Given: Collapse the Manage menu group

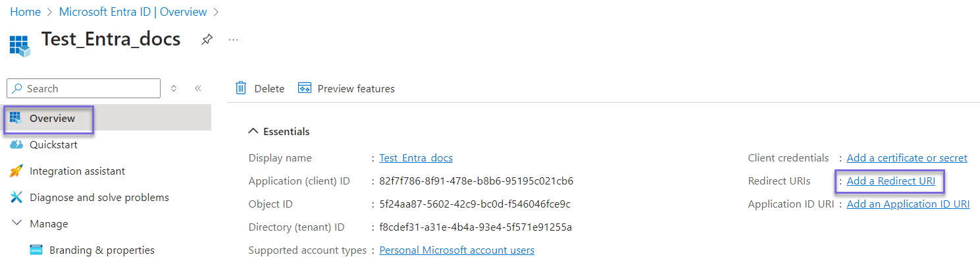Looking at the screenshot, I should tap(16, 224).
